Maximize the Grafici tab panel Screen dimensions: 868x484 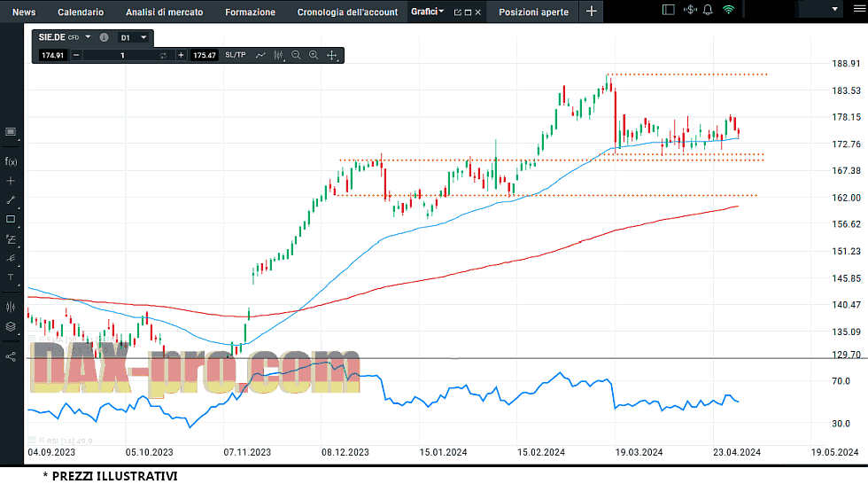click(468, 12)
